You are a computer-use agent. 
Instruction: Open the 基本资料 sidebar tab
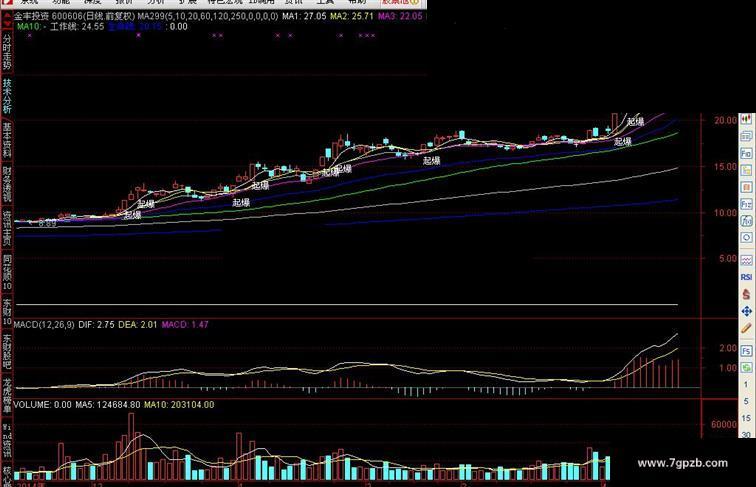tap(7, 140)
